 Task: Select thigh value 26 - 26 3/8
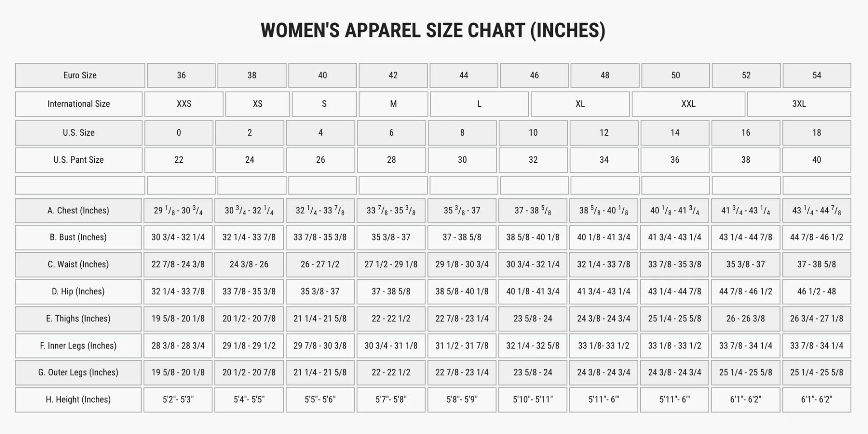coord(745,319)
